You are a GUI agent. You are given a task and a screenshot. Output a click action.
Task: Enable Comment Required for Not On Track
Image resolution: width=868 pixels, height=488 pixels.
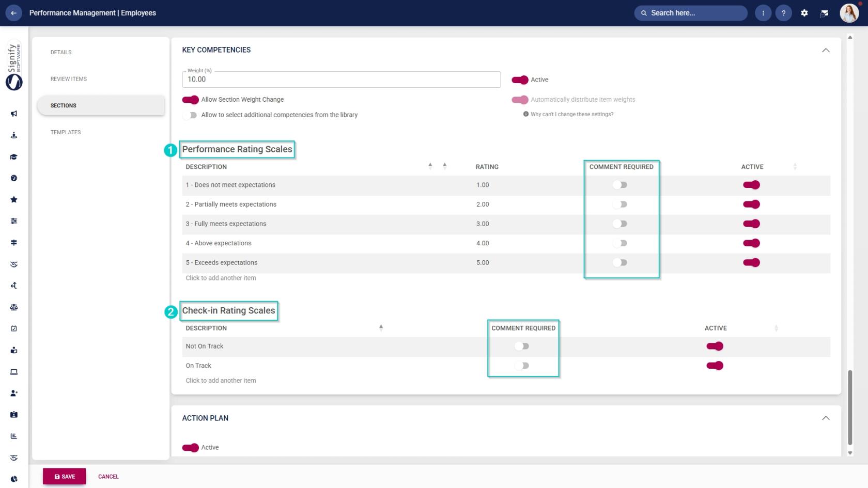pyautogui.click(x=522, y=346)
